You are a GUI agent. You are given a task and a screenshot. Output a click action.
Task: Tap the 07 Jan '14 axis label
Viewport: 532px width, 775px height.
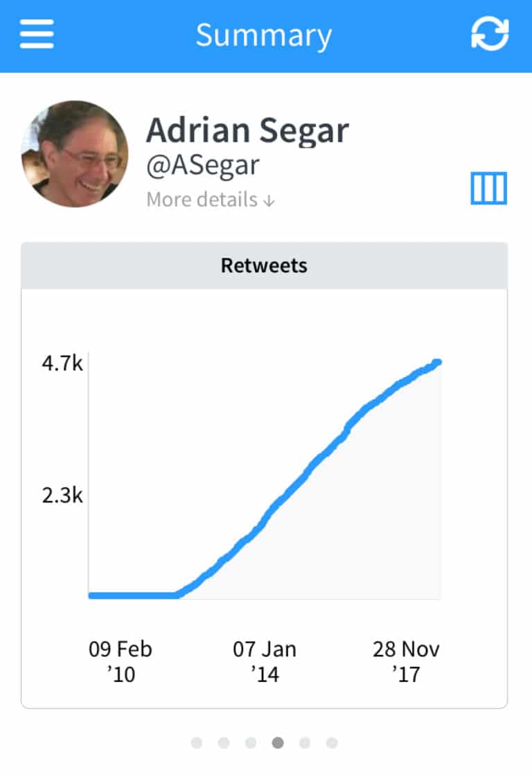click(x=265, y=661)
